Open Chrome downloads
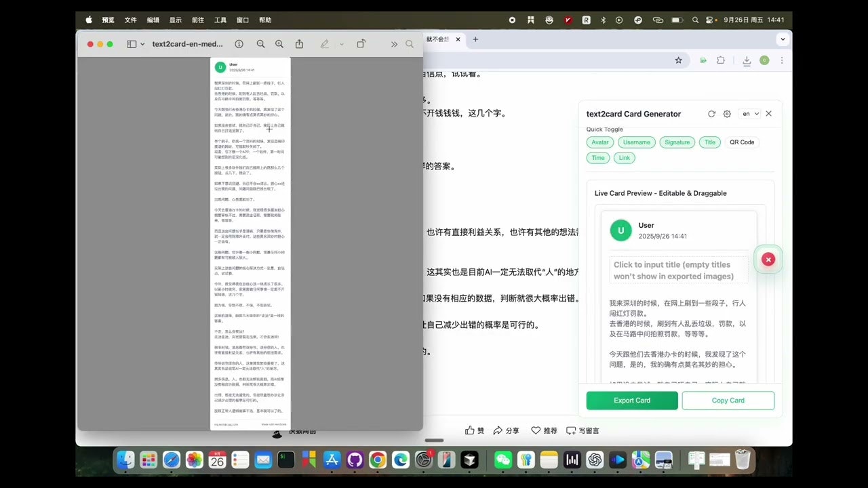Screen dimensions: 868x488 747,60
